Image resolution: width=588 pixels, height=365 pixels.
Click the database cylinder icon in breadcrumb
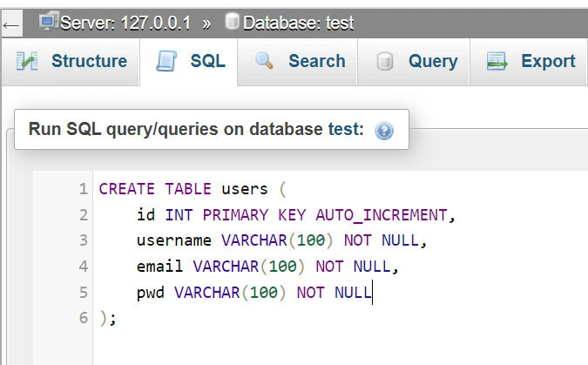coord(232,22)
